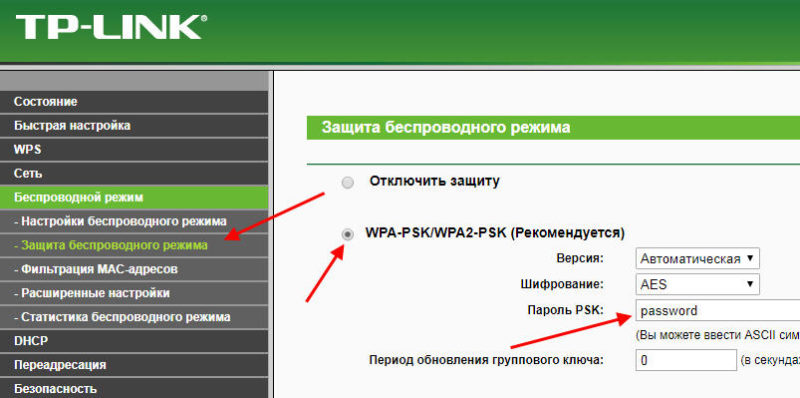Open Быстрая настройка in sidebar
800x398 pixels.
coord(134,126)
